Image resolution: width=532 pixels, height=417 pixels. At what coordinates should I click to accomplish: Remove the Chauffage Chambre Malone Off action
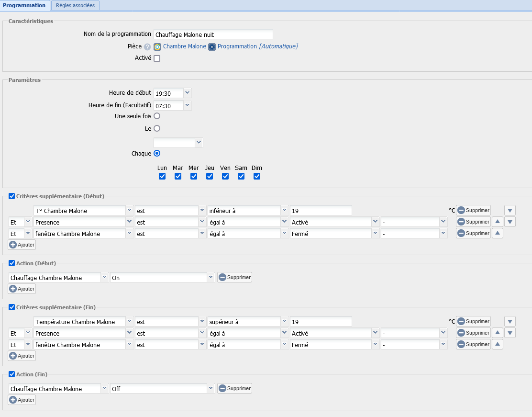[x=234, y=388]
